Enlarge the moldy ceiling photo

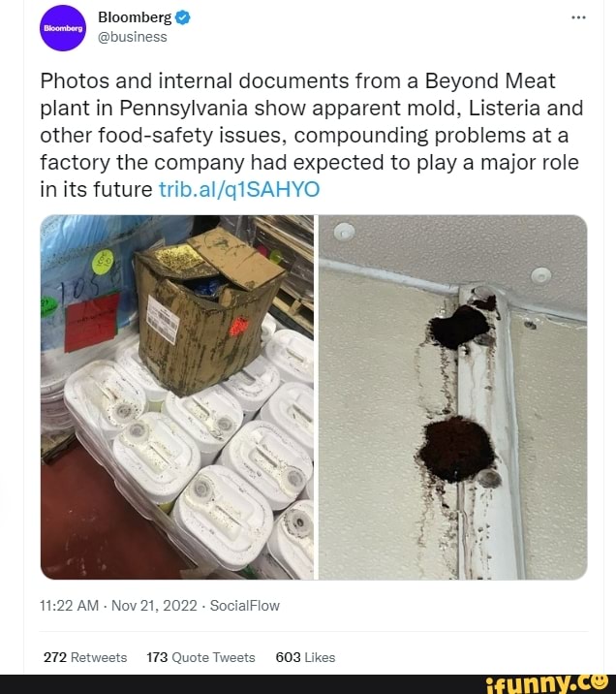click(452, 396)
